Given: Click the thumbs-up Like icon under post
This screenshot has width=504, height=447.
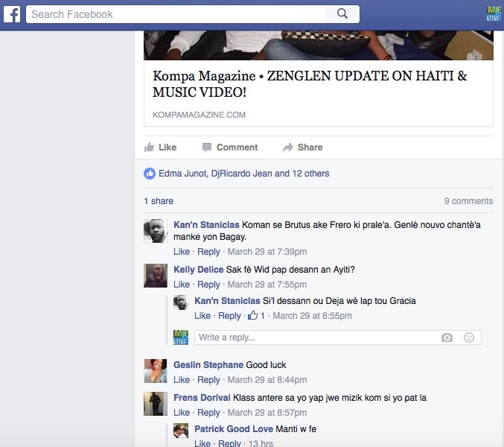Looking at the screenshot, I should pyautogui.click(x=149, y=148).
